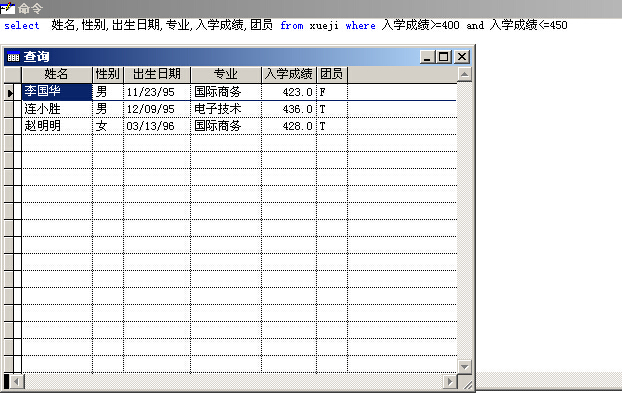Click 国际商务 in 李国华 row

click(226, 92)
